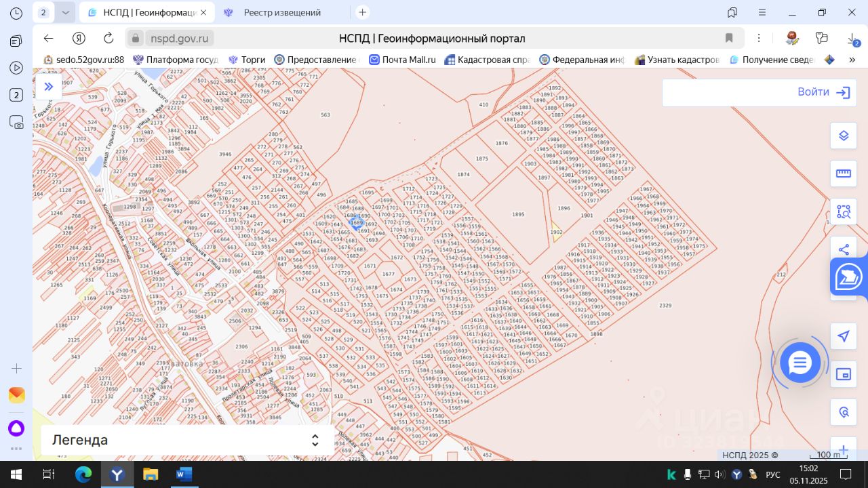Image resolution: width=868 pixels, height=488 pixels.
Task: Open Почта Mail.ru bookmark
Action: [402, 60]
